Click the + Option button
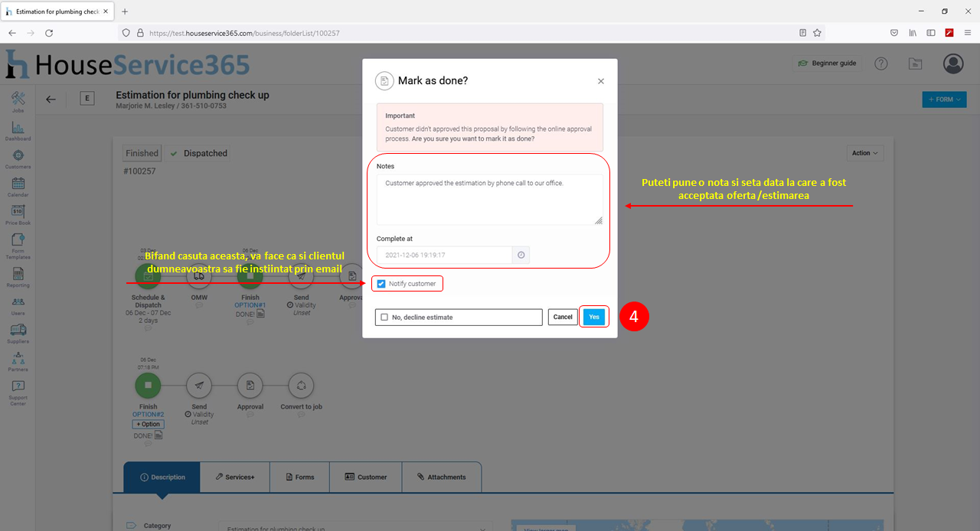980x531 pixels. (148, 424)
